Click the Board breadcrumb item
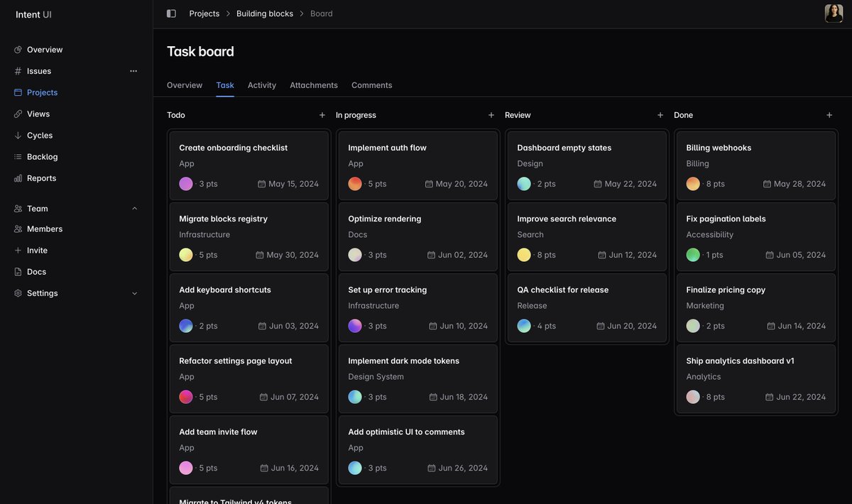This screenshot has width=852, height=504. click(322, 13)
